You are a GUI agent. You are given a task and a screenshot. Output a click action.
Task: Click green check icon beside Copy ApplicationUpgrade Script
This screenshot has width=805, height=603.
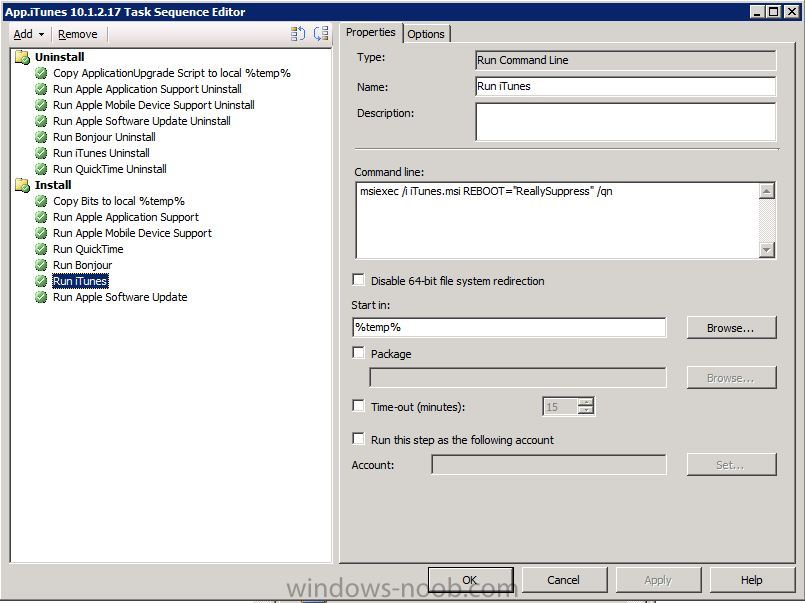41,73
